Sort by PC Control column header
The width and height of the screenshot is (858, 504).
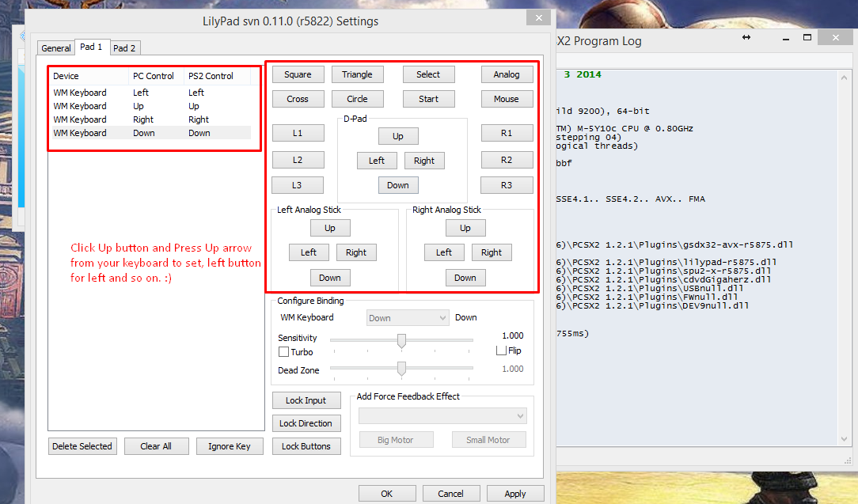coord(156,76)
